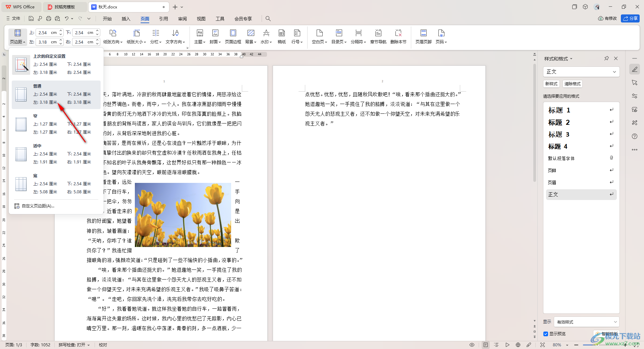Click the 背景 background icon

(251, 33)
